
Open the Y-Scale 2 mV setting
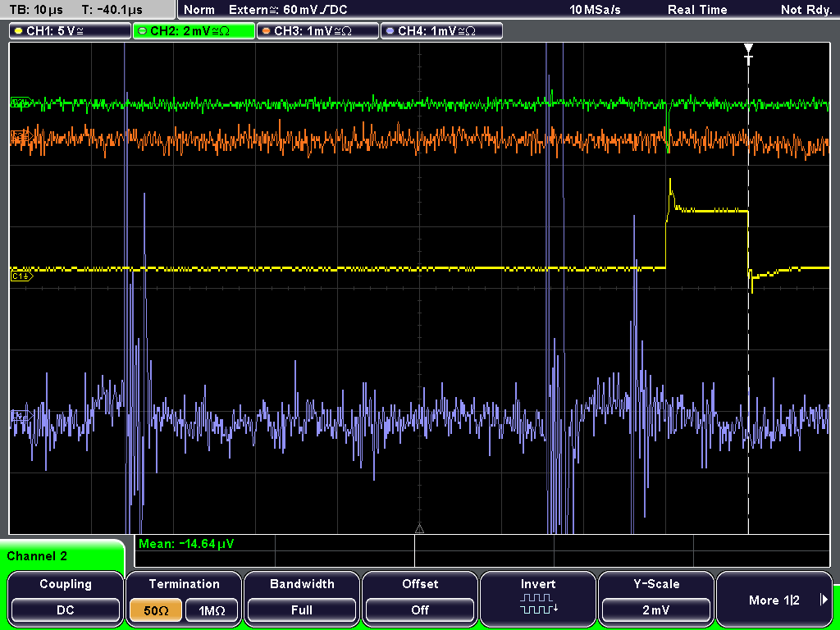pyautogui.click(x=655, y=598)
